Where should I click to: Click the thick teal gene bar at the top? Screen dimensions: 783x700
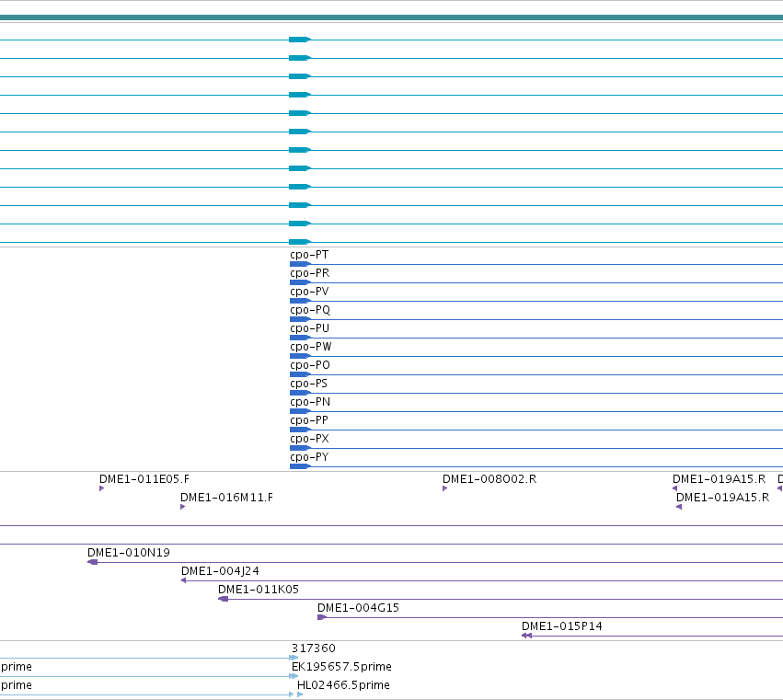click(x=392, y=18)
